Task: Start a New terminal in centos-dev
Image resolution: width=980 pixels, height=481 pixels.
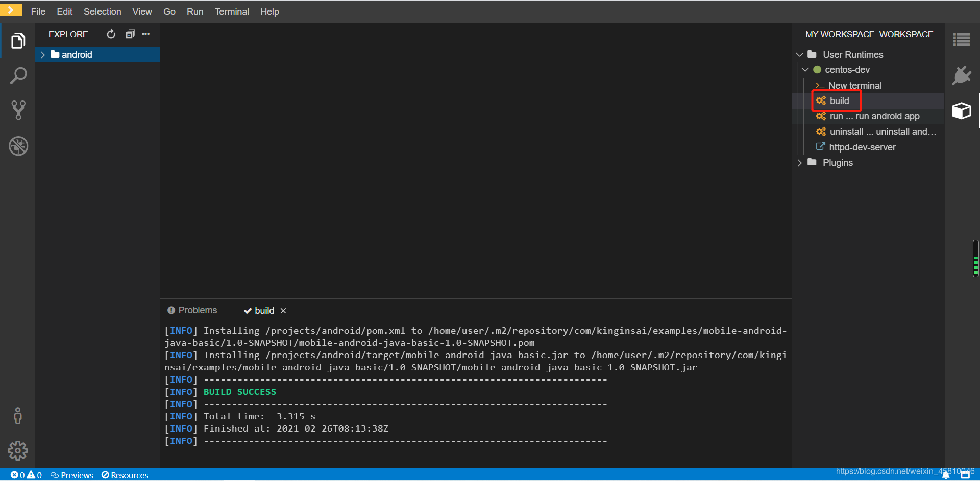Action: [x=855, y=86]
